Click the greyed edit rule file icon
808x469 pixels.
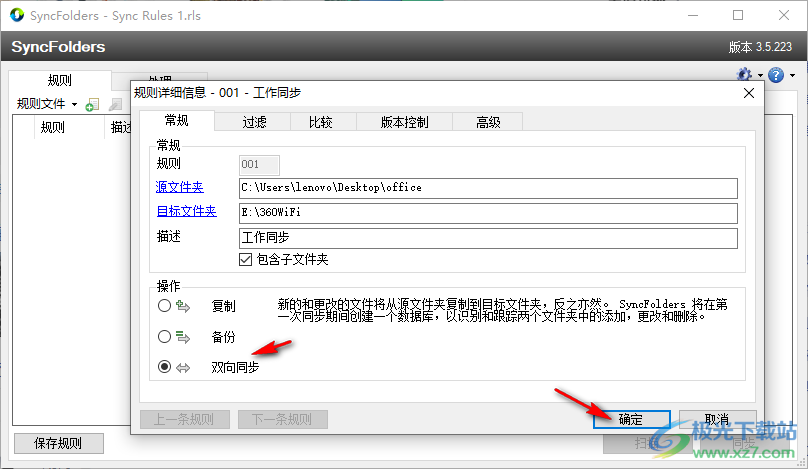[x=115, y=105]
